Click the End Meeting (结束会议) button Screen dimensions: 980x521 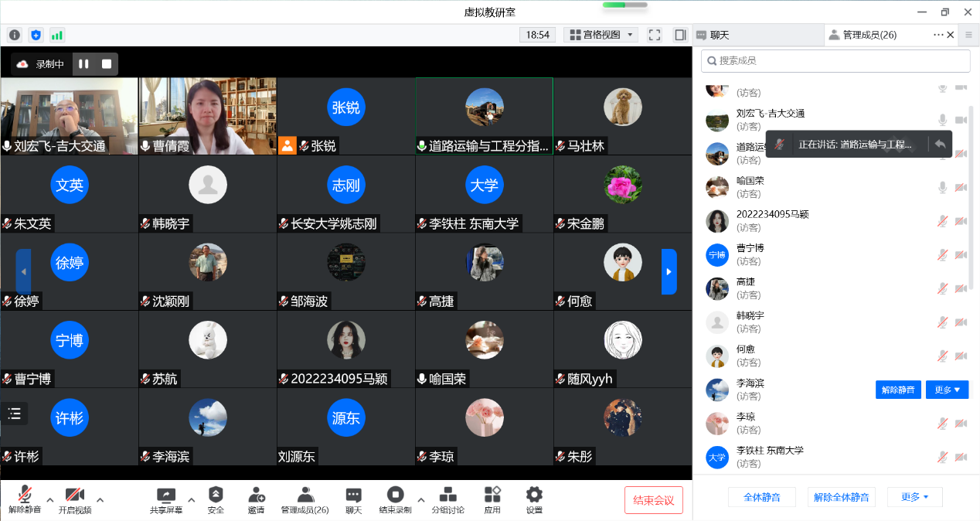(653, 500)
